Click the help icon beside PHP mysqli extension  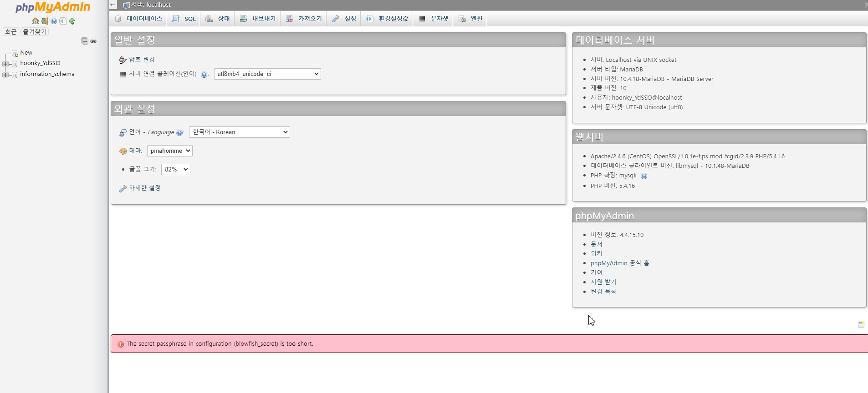pos(644,176)
